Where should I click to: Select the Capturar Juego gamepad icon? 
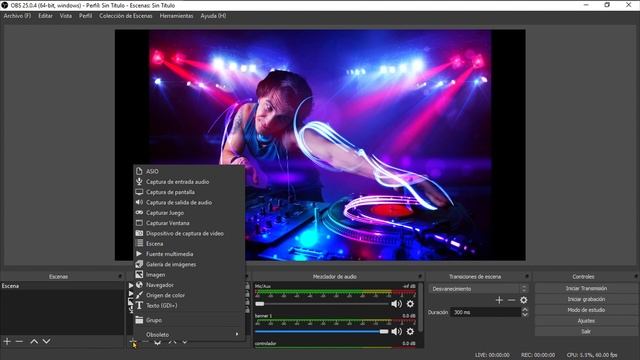coord(139,213)
